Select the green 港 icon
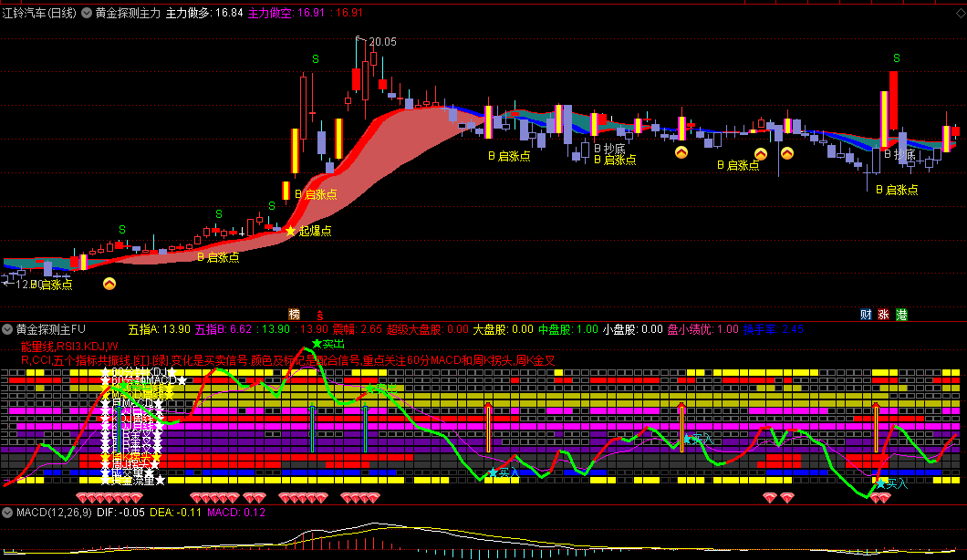This screenshot has width=967, height=560. 901,315
